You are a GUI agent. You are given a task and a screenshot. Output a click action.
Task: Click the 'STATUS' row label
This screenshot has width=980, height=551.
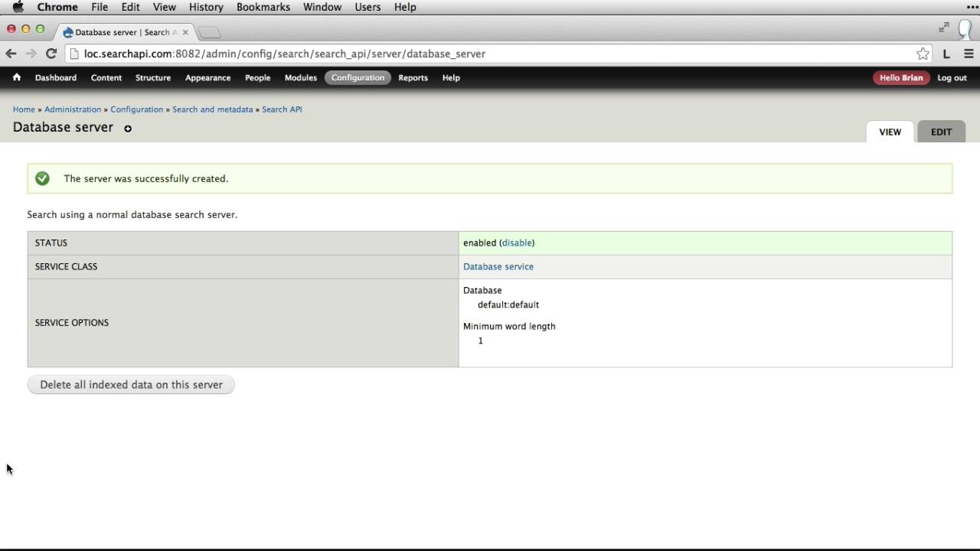(51, 243)
